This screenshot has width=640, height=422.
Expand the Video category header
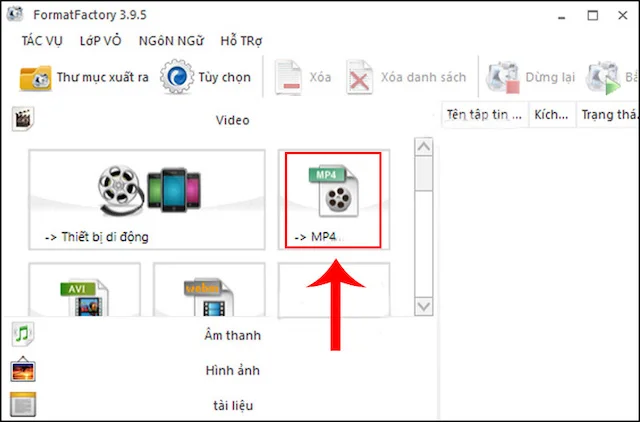[223, 120]
